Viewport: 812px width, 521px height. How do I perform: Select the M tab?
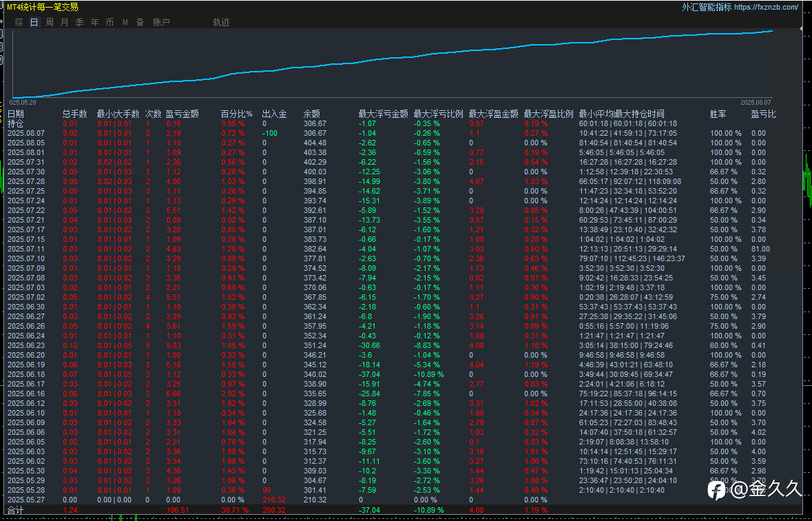[x=125, y=22]
